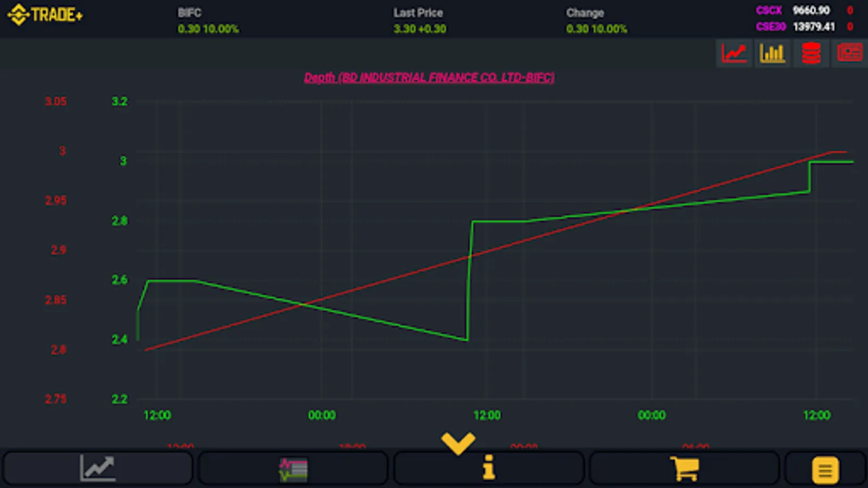Click the red 2.9 axis label
This screenshot has height=488, width=868.
coord(59,250)
